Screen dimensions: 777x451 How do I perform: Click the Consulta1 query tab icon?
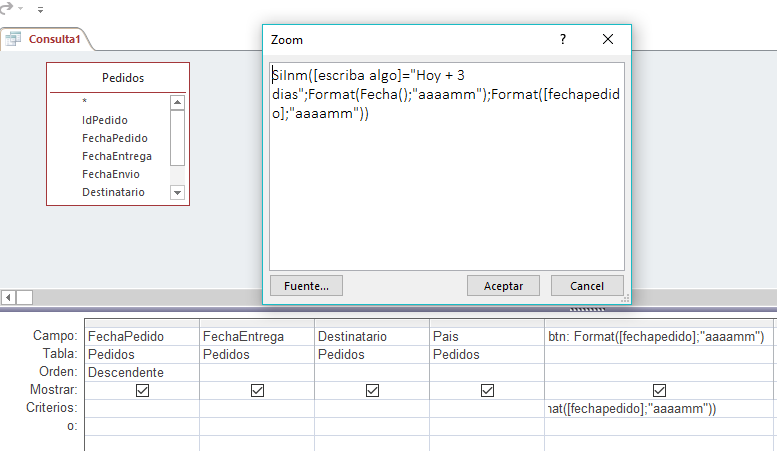[14, 40]
